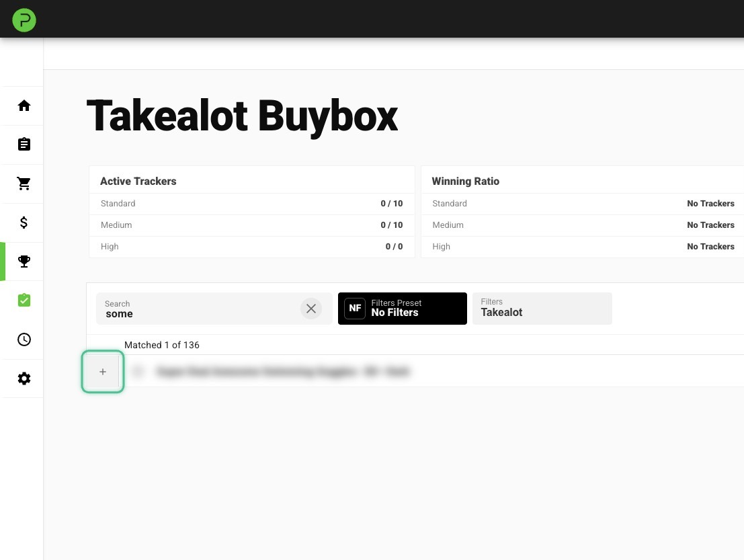Expand the matched product row with plus
The image size is (744, 560).
coord(103,372)
